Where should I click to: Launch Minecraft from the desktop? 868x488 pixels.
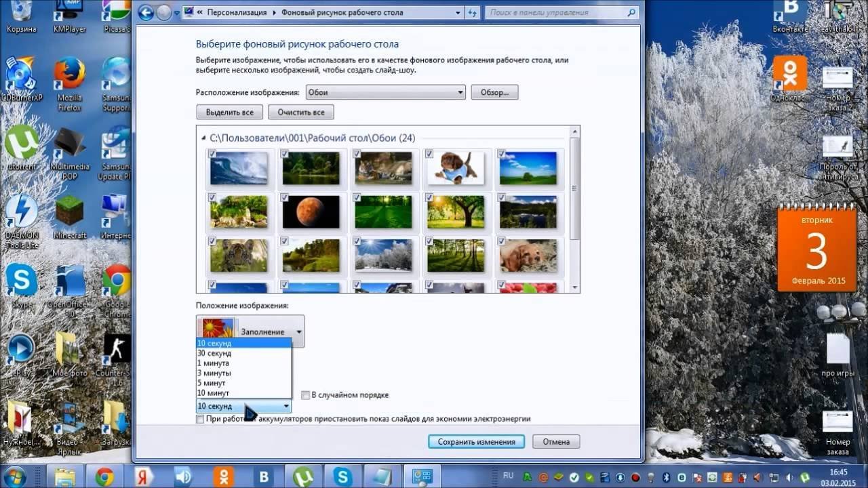69,216
